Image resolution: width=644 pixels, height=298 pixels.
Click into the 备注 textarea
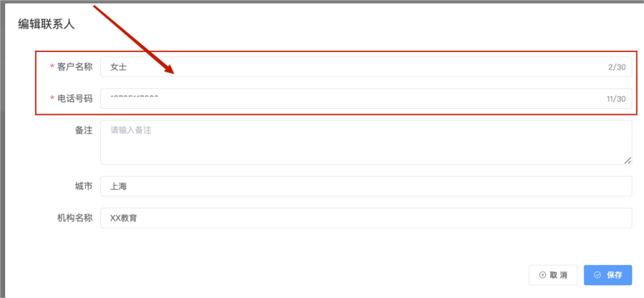(x=366, y=142)
